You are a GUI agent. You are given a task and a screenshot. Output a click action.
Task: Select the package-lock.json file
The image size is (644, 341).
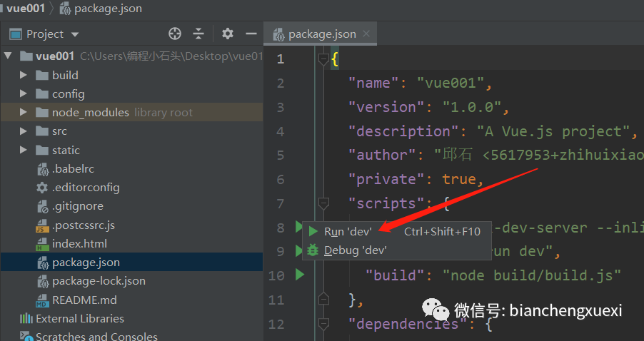pos(99,281)
